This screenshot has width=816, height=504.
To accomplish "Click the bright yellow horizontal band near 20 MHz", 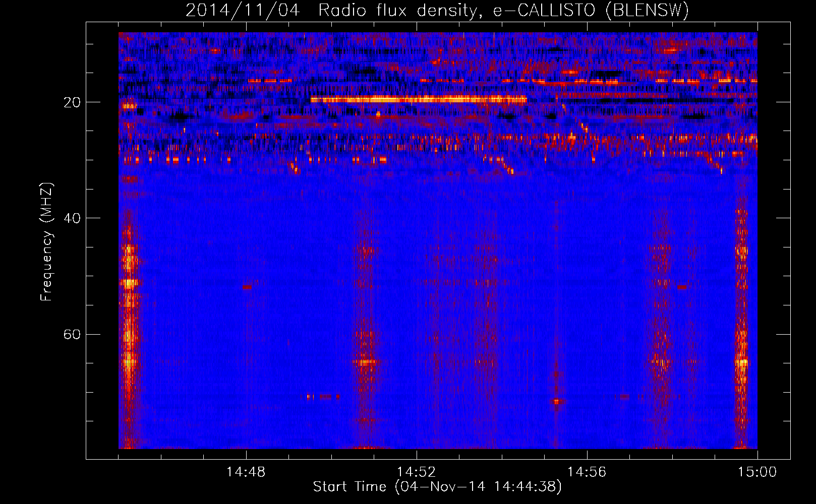I will point(419,99).
